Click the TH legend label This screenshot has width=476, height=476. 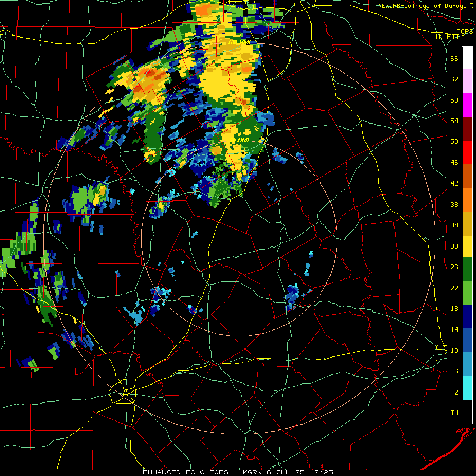[454, 413]
